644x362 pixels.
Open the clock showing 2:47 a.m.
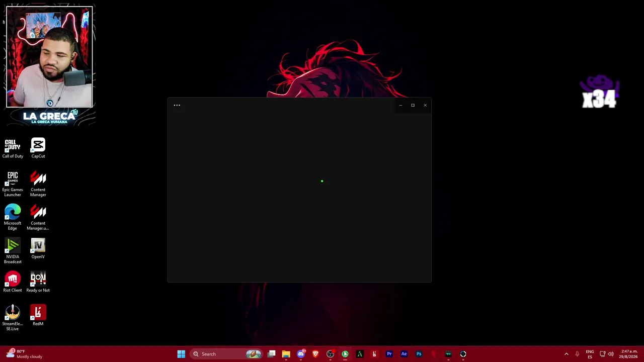[x=629, y=354]
